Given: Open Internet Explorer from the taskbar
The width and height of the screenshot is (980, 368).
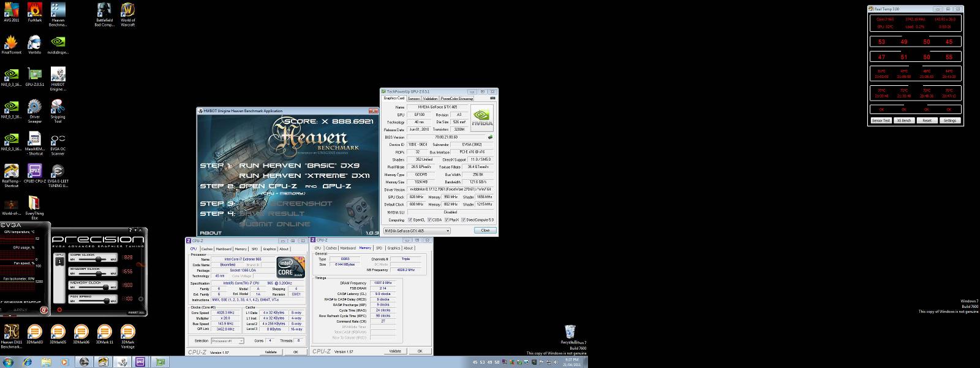Looking at the screenshot, I should pos(28,362).
